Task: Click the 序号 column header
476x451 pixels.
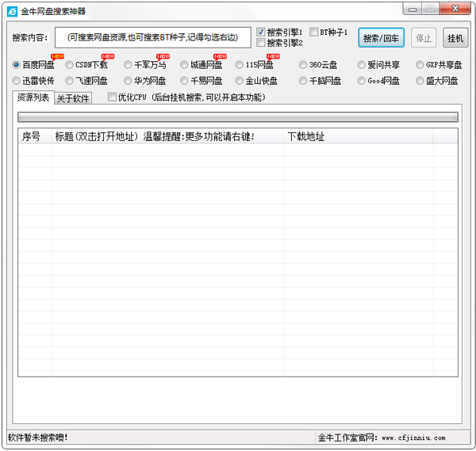Action: tap(35, 136)
